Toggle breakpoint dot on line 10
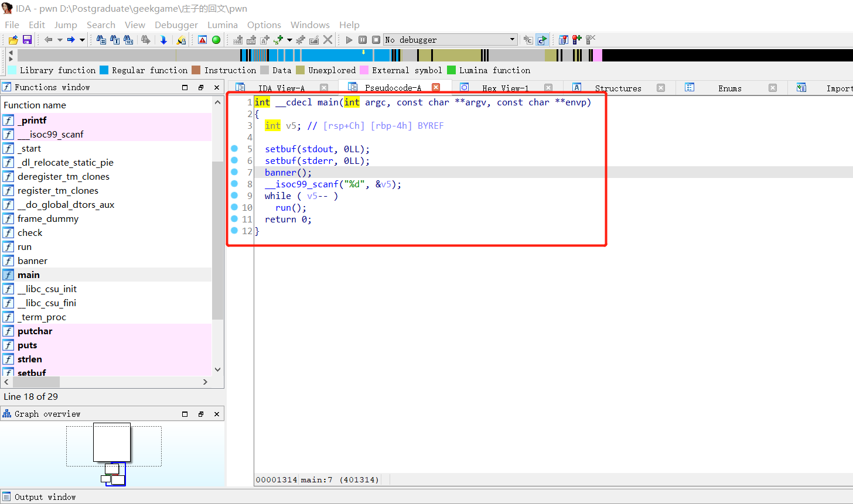Image resolution: width=853 pixels, height=504 pixels. [x=234, y=207]
